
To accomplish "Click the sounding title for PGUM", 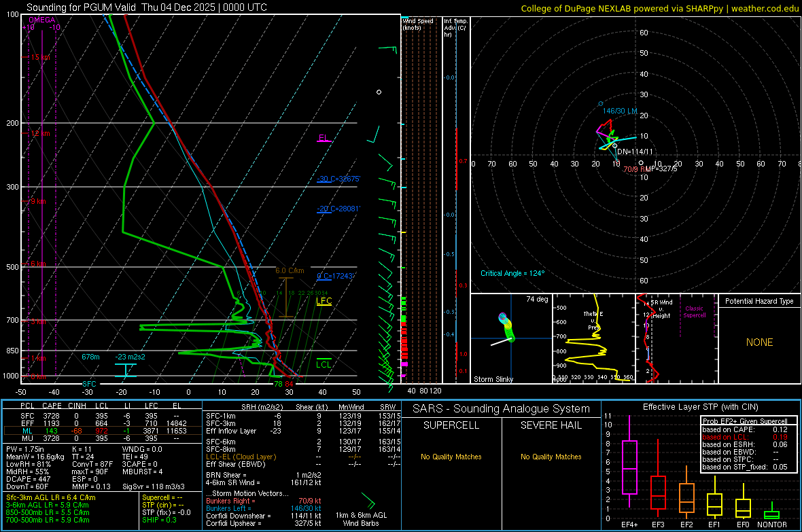I will point(146,7).
